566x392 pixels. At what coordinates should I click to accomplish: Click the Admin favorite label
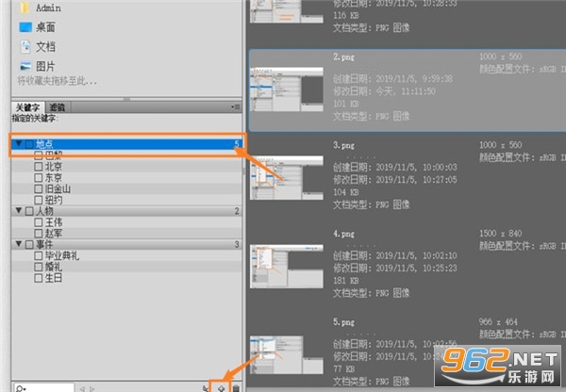coord(48,8)
